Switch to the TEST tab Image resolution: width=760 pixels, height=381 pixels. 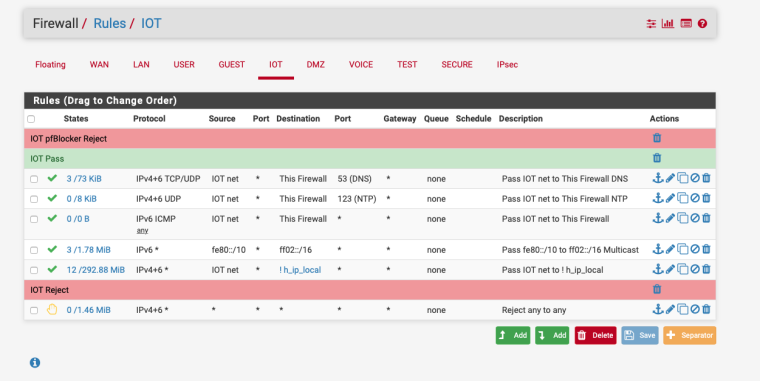point(407,64)
